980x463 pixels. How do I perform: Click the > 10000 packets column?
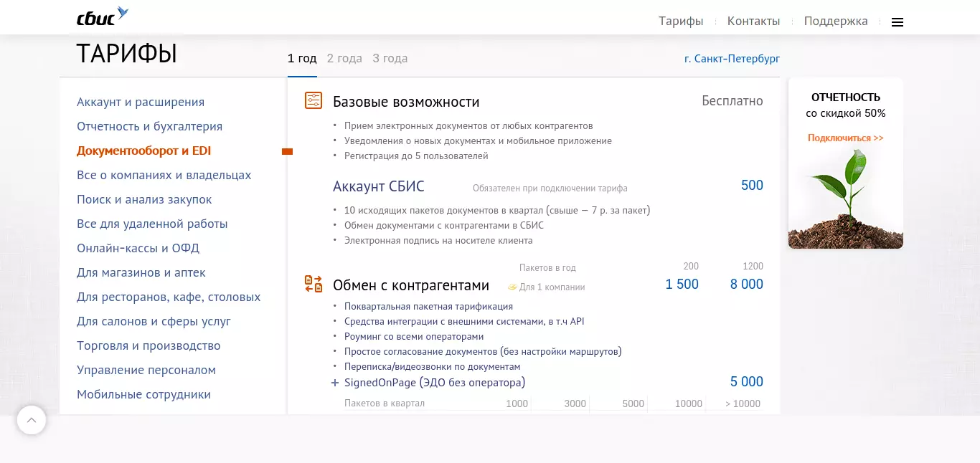743,404
